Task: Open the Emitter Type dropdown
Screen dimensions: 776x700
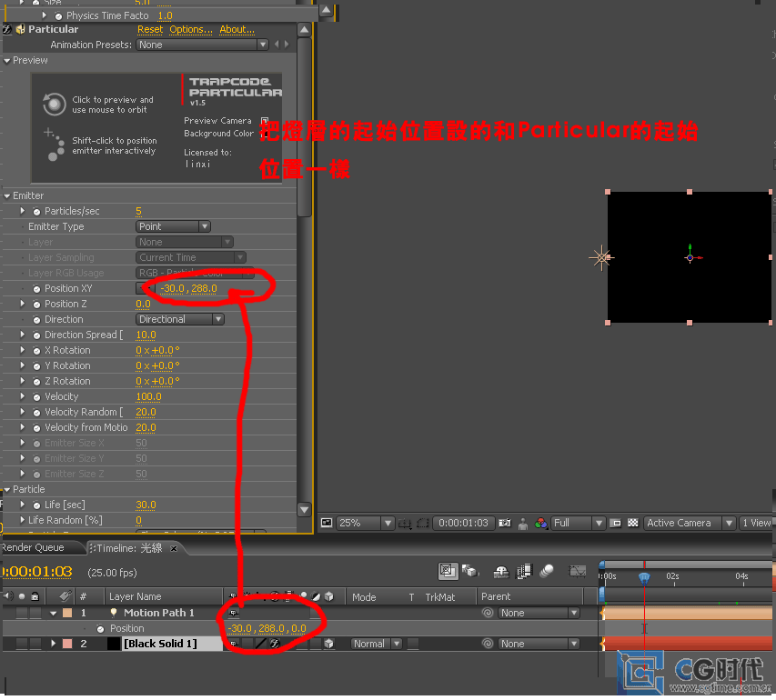Action: coord(173,226)
